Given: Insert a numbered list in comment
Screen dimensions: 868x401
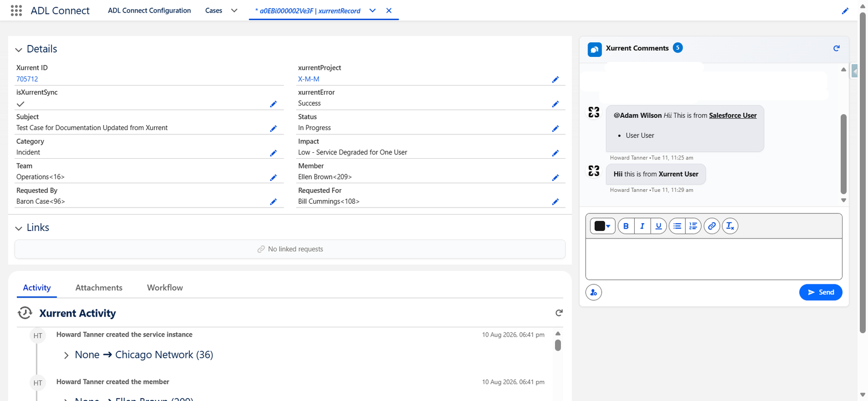Looking at the screenshot, I should (693, 226).
